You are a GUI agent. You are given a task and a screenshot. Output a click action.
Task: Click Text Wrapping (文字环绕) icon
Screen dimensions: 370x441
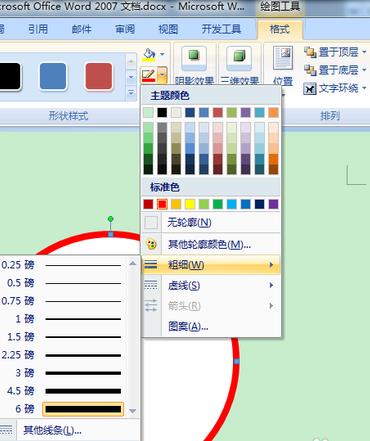[310, 88]
